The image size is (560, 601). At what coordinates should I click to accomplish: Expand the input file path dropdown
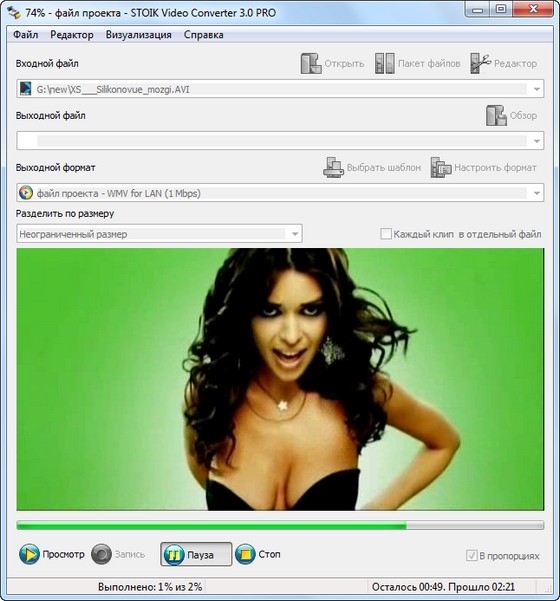537,89
